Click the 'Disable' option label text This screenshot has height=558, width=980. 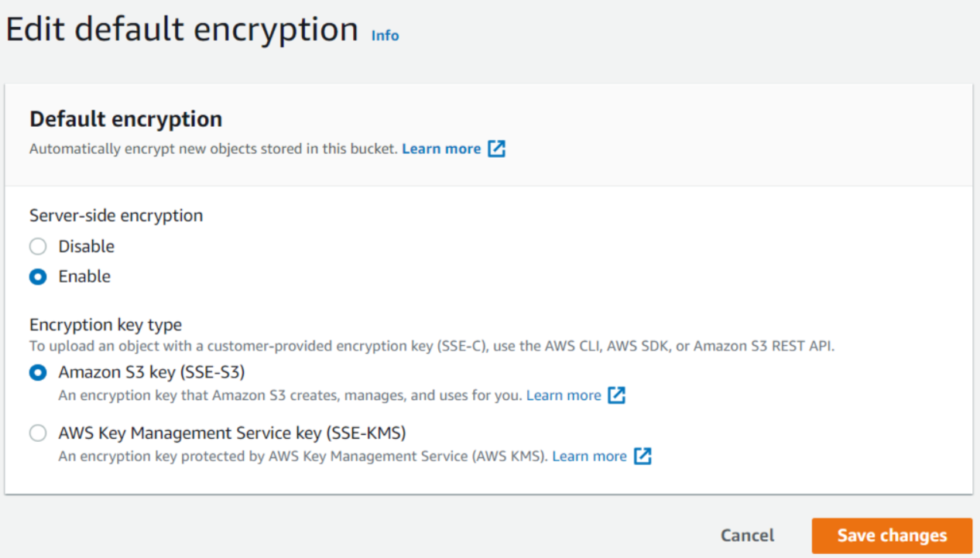pos(86,247)
